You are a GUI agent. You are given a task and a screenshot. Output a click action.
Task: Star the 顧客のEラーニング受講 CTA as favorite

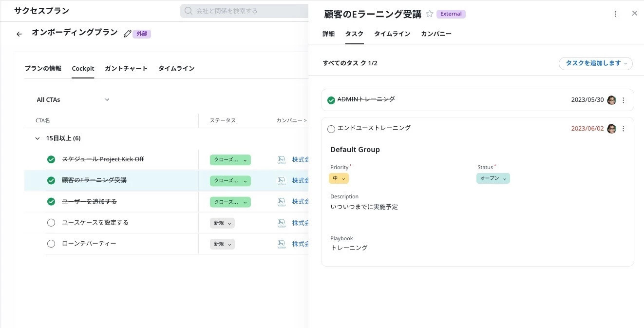430,14
